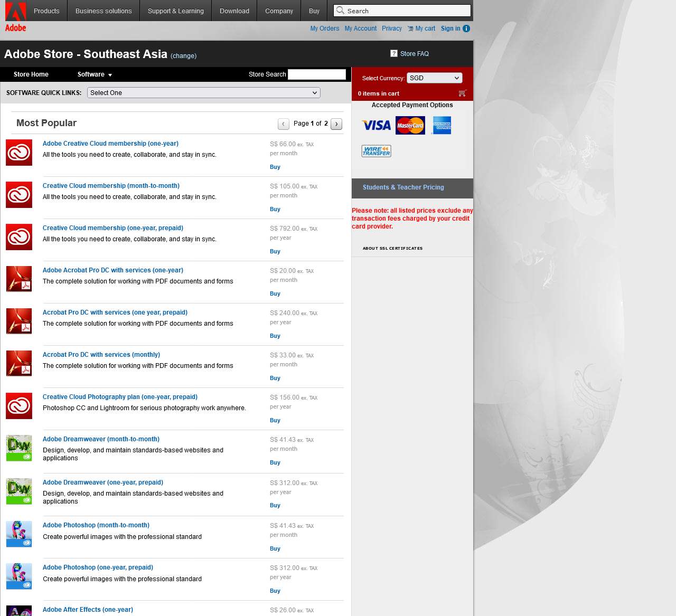Click the Store FAQ question mark icon

(x=394, y=53)
